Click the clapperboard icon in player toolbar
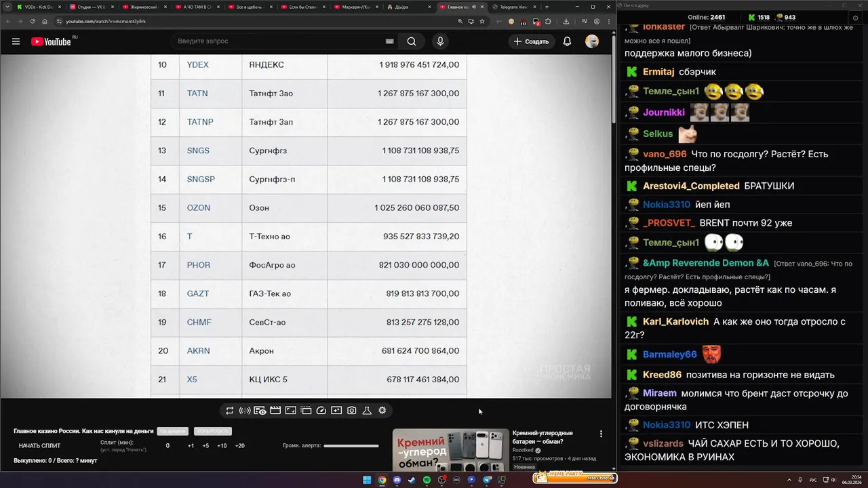The width and height of the screenshot is (868, 488). coord(275,411)
